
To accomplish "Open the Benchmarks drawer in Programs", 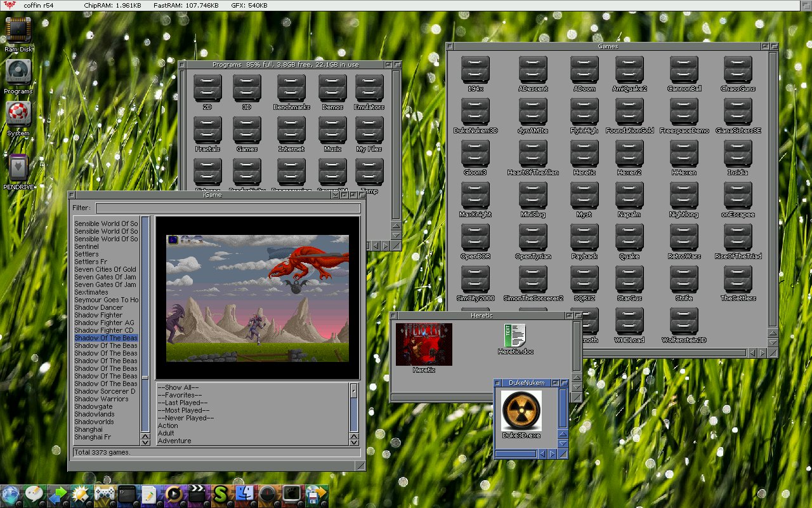I will point(291,88).
